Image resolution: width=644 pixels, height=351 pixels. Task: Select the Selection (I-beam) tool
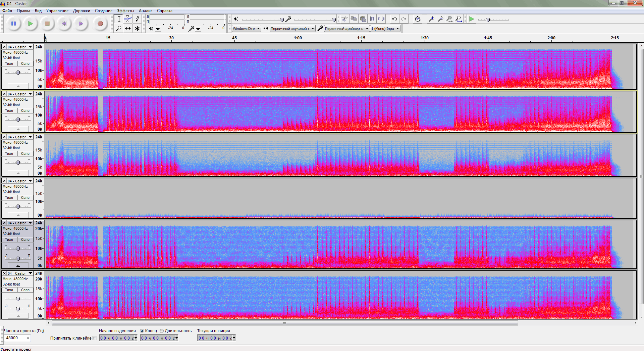119,19
